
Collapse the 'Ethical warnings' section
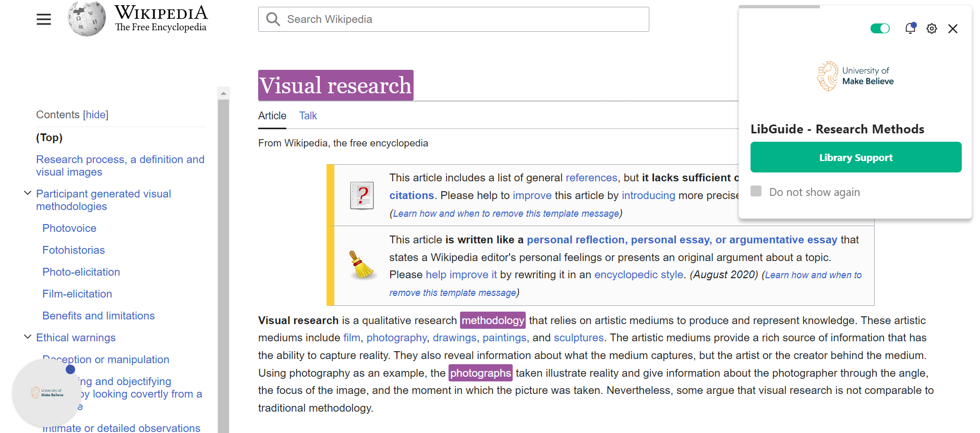tap(28, 337)
